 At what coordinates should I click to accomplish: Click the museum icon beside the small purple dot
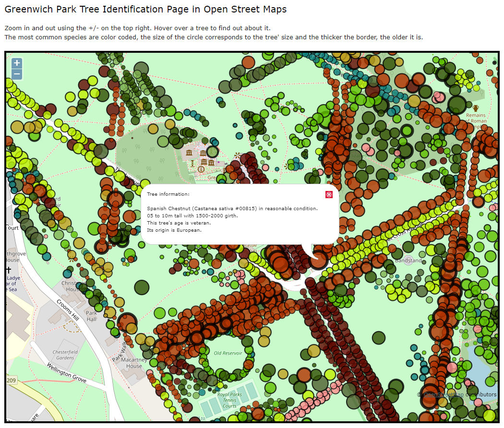tap(211, 162)
